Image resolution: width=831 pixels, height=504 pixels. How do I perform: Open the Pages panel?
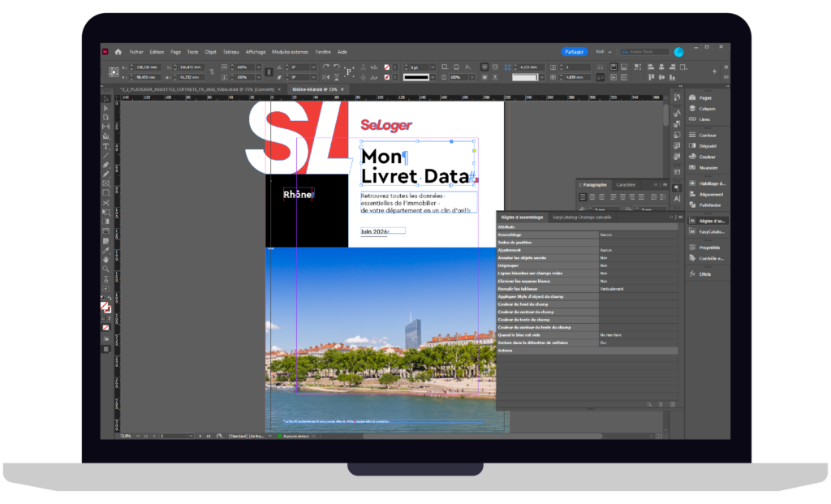pos(707,98)
